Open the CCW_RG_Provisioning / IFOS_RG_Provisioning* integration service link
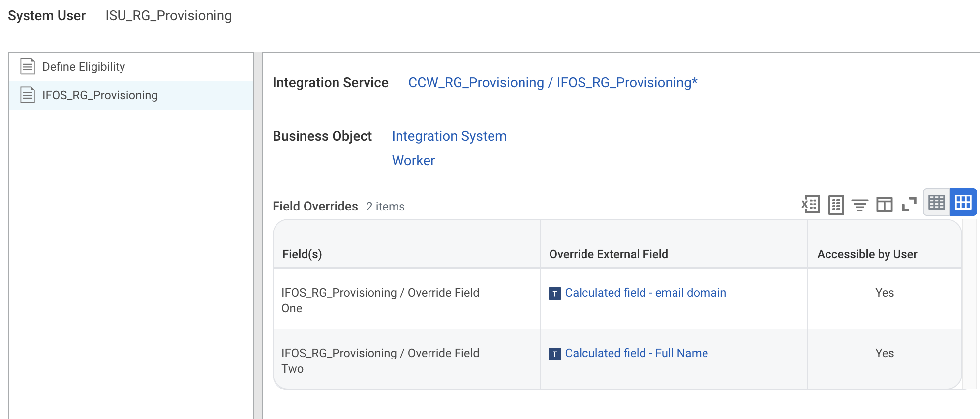Screen dimensions: 980x419 (x=553, y=83)
